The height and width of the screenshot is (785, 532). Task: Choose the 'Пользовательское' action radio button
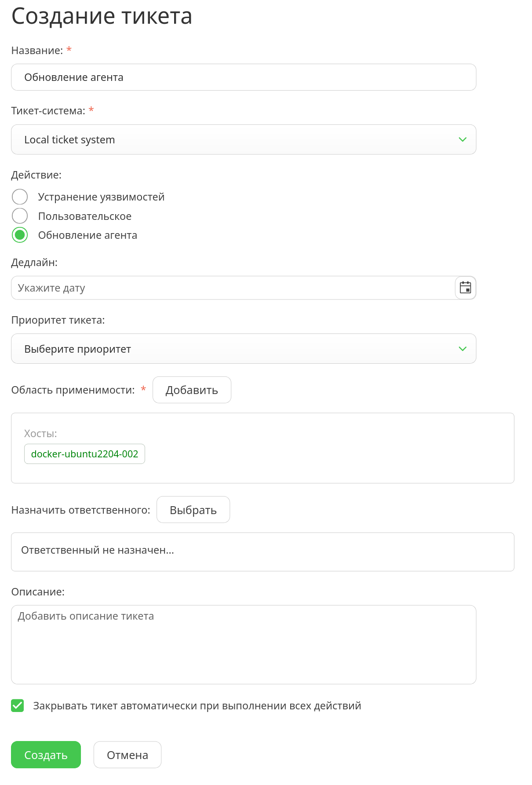point(20,216)
